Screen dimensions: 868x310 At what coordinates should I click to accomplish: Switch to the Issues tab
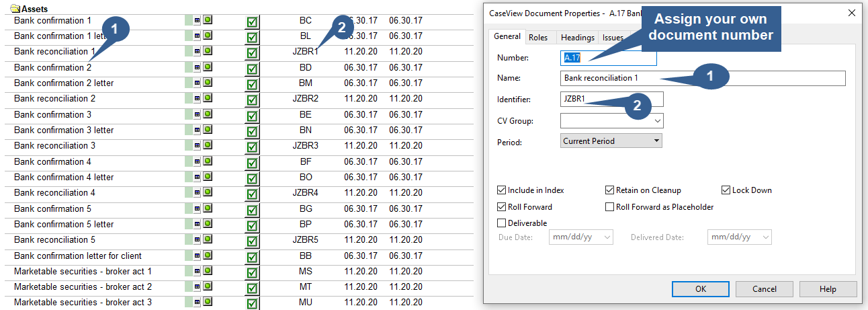tap(613, 38)
